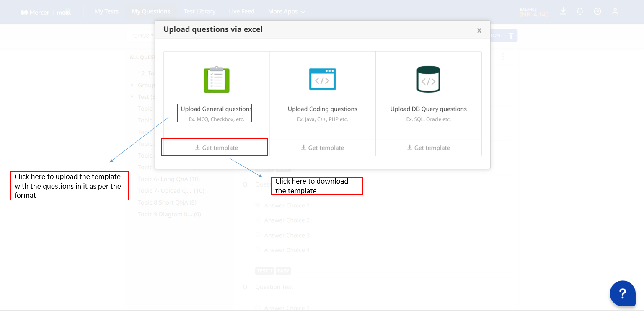The image size is (644, 311).
Task: Expand the Group tree item arrow
Action: pos(132,85)
